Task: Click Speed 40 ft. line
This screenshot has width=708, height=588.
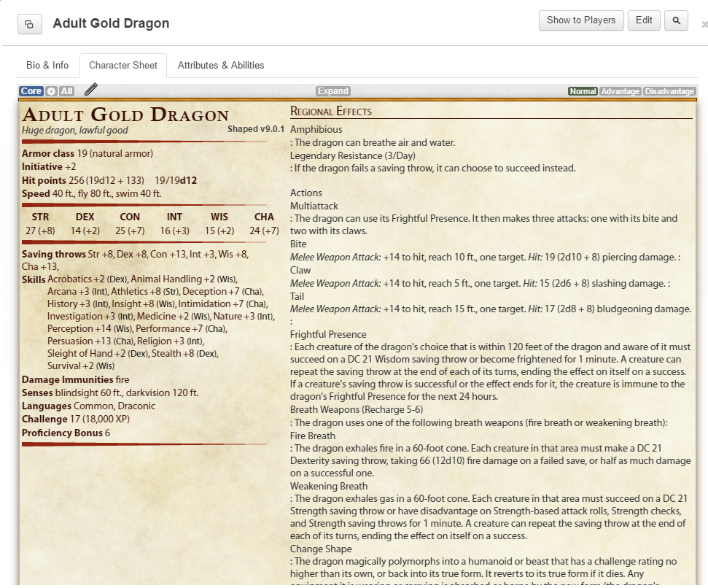Action: pyautogui.click(x=92, y=194)
